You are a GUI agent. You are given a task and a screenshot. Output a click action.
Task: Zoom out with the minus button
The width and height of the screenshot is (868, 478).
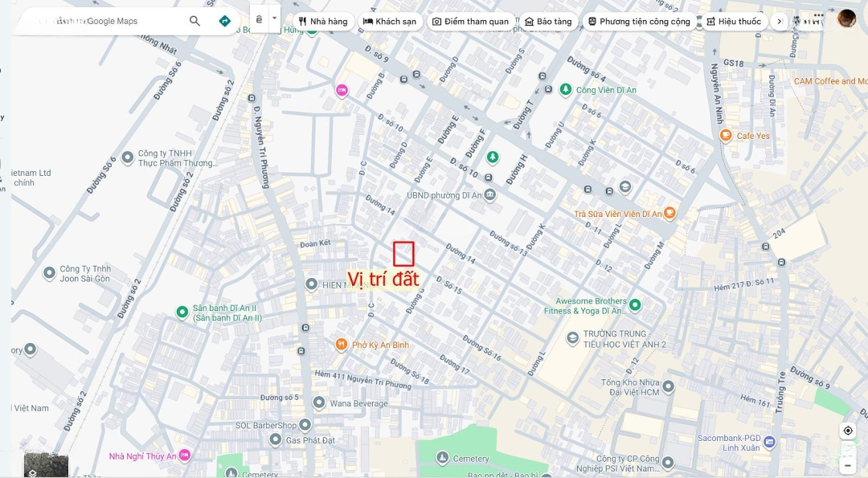click(848, 466)
